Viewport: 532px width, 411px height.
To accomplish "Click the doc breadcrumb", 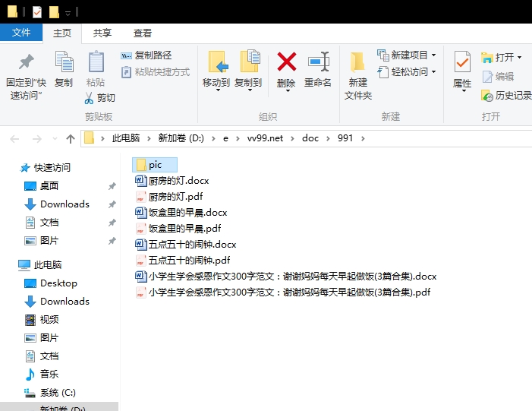I will click(x=310, y=138).
